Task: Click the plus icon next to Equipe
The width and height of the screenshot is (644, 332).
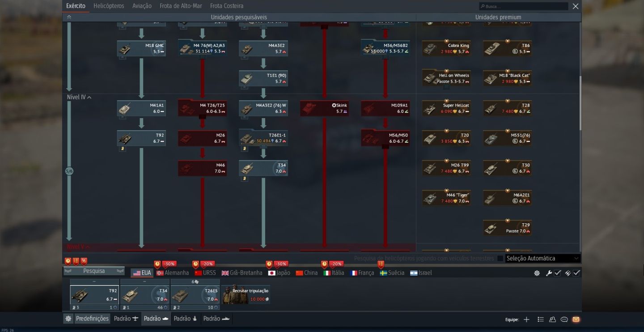Action: point(526,319)
